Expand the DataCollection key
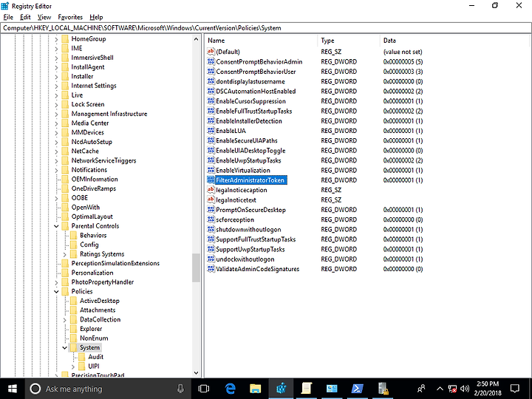The width and height of the screenshot is (532, 399). click(x=65, y=320)
